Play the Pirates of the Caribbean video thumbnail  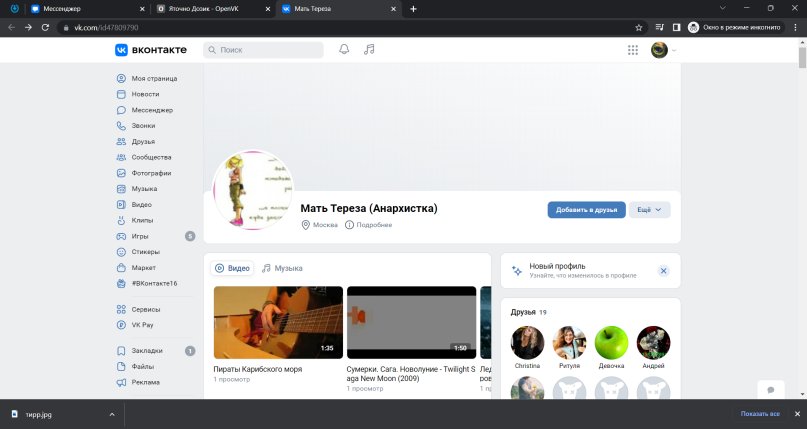278,323
